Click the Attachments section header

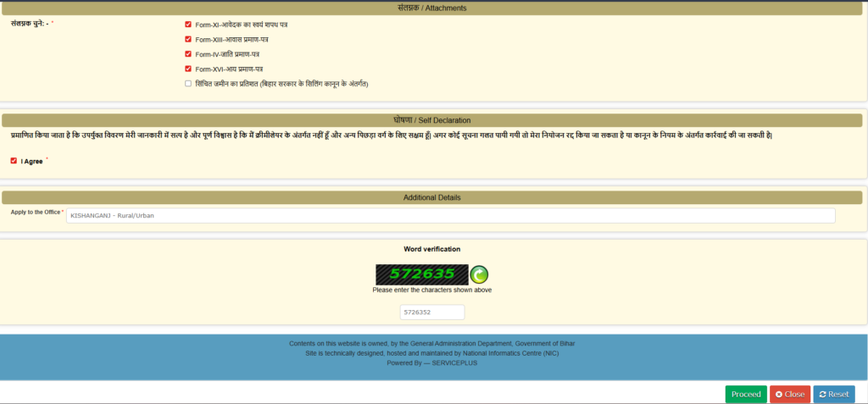(431, 8)
